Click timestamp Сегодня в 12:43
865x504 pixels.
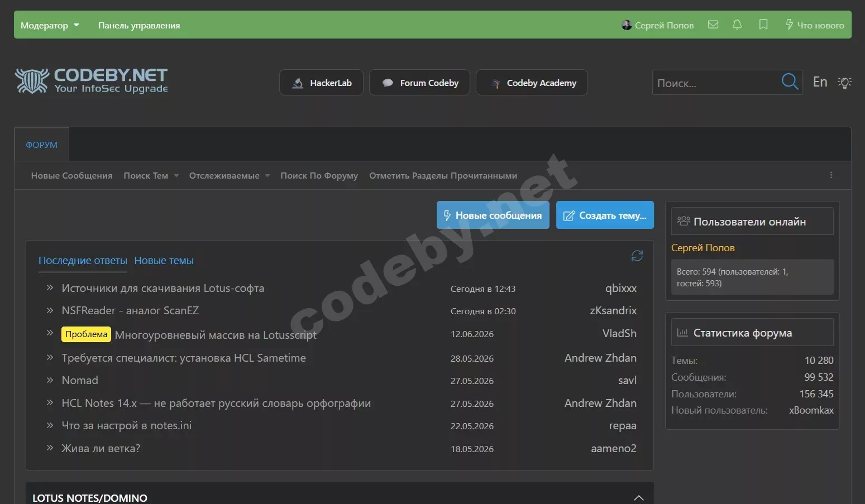click(483, 289)
